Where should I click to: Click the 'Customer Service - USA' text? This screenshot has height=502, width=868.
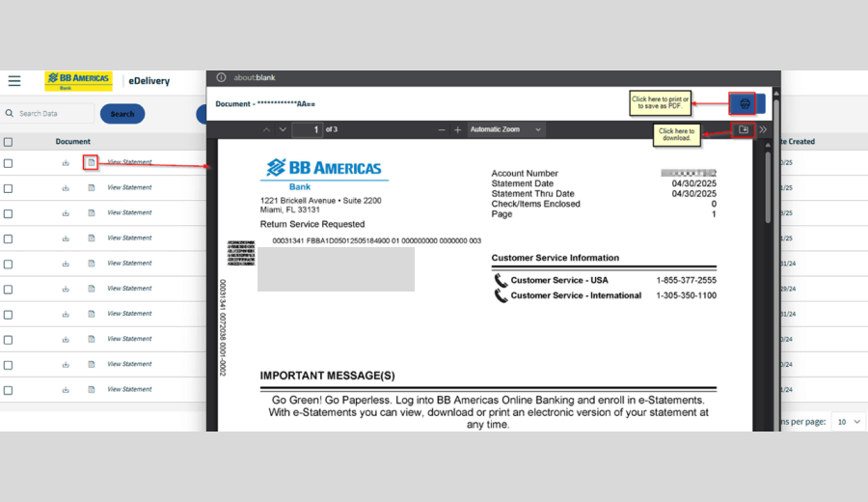(559, 280)
